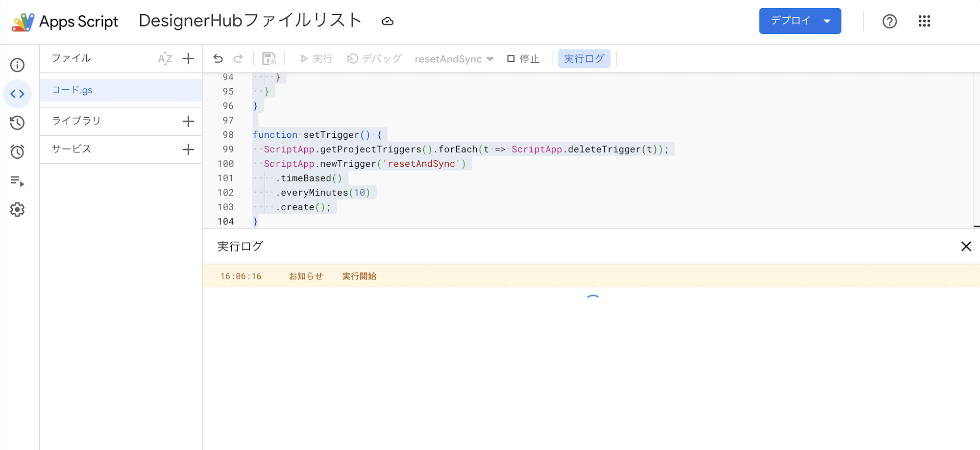Sort files alphabetically with AZ icon
980x450 pixels.
pos(165,59)
